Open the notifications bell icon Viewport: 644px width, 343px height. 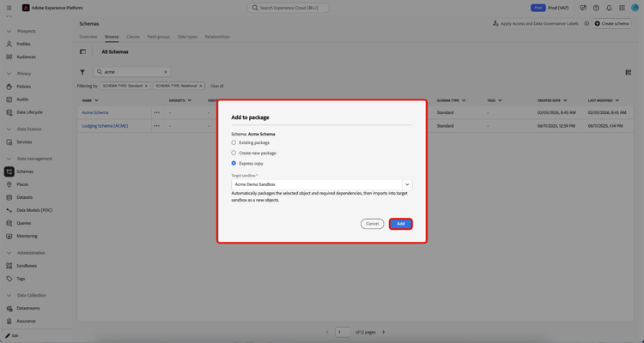[x=609, y=8]
